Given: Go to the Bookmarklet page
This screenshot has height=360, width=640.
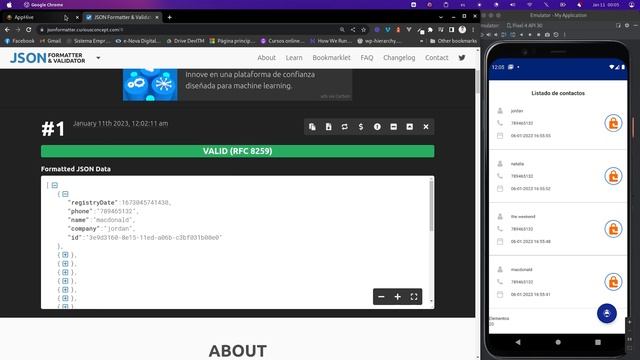Looking at the screenshot, I should pyautogui.click(x=331, y=58).
